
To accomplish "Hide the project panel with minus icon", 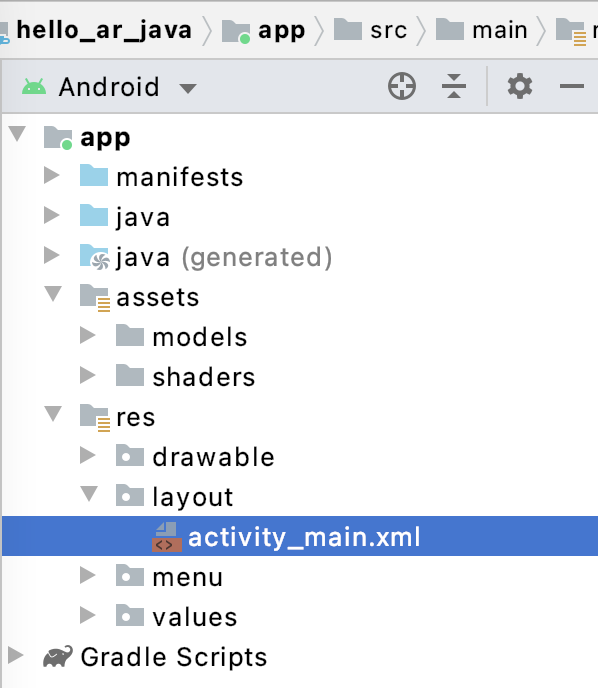I will coord(572,86).
